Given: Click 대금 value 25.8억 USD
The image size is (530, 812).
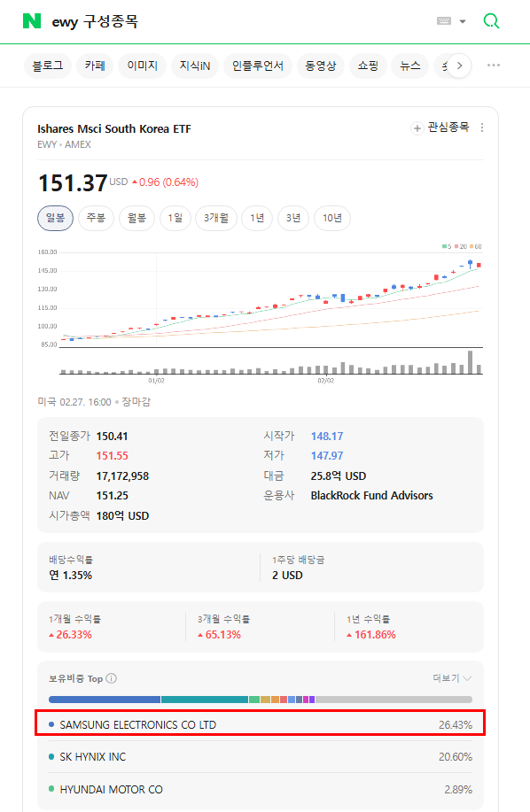Looking at the screenshot, I should point(339,476).
